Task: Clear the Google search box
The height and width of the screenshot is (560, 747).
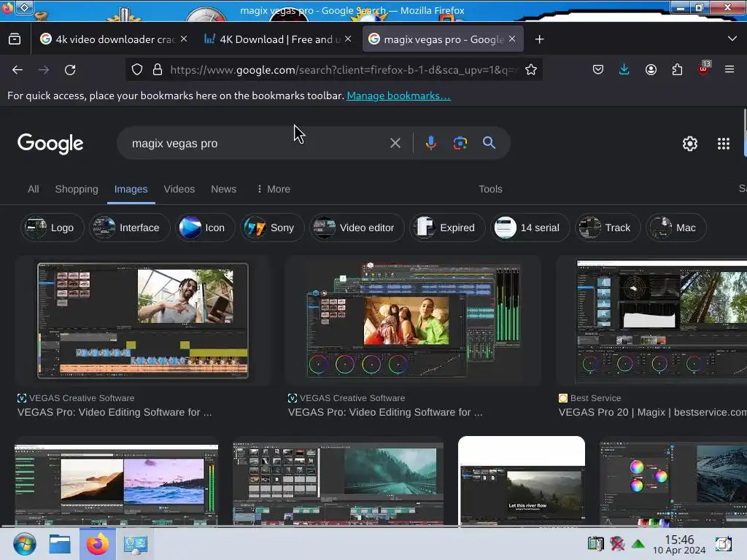Action: [395, 143]
